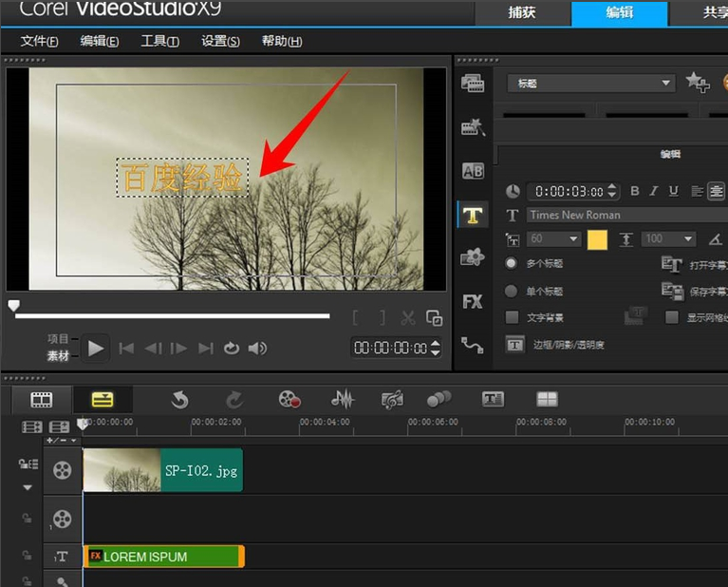Open the FX filter library icon
The image size is (728, 587).
click(x=473, y=302)
